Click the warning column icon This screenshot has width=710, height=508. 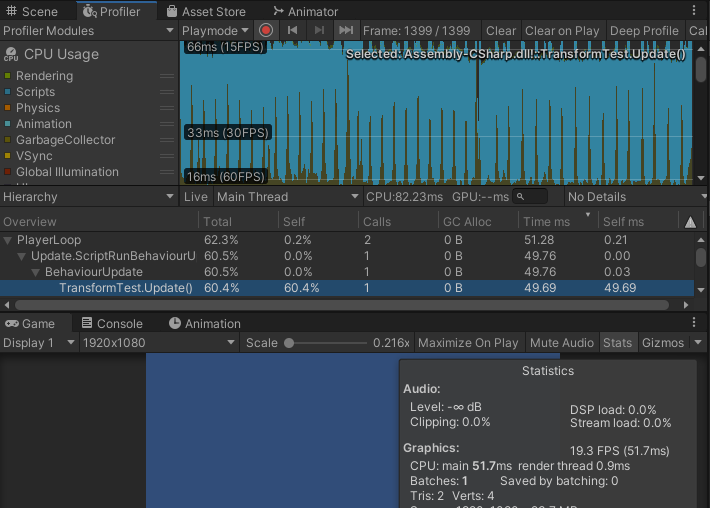[x=690, y=222]
